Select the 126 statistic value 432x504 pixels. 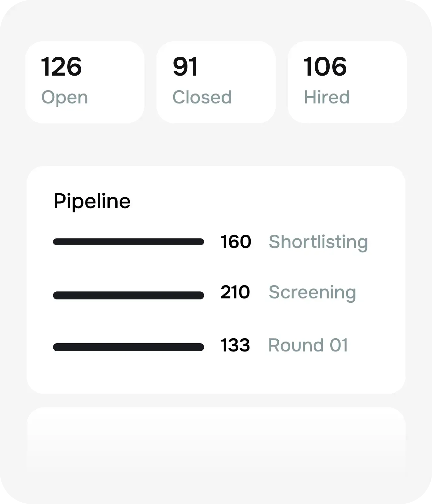click(62, 67)
